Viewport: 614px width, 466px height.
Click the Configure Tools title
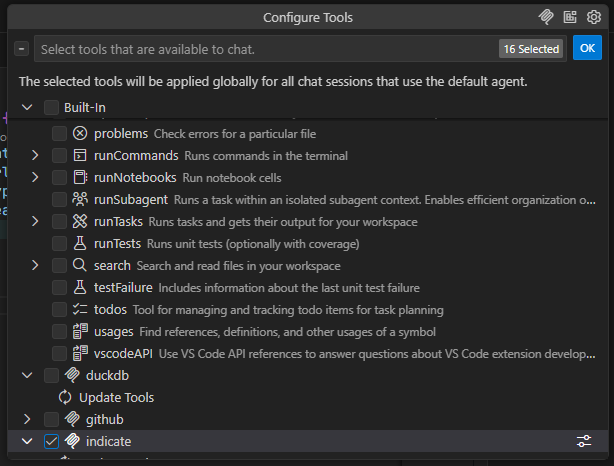click(308, 17)
